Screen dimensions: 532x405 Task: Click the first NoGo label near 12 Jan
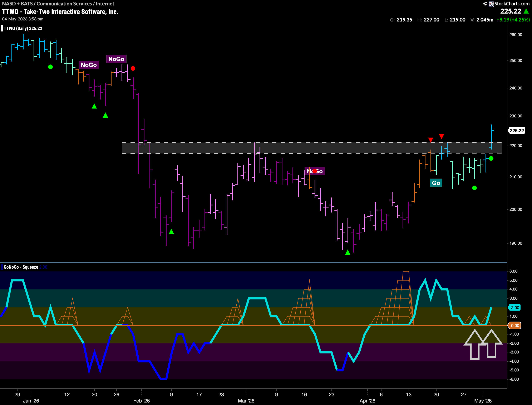click(x=89, y=65)
